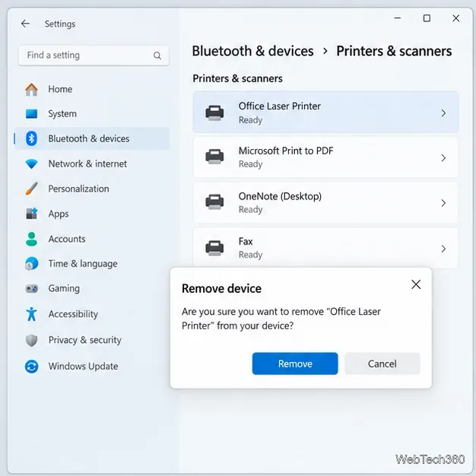This screenshot has height=476, width=476.
Task: Open Windows Update page
Action: [92, 367]
